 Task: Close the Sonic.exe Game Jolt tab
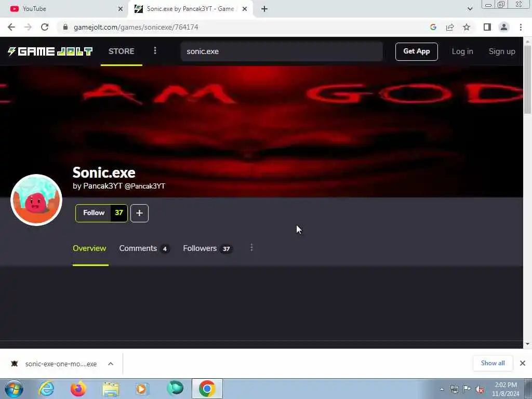click(245, 9)
